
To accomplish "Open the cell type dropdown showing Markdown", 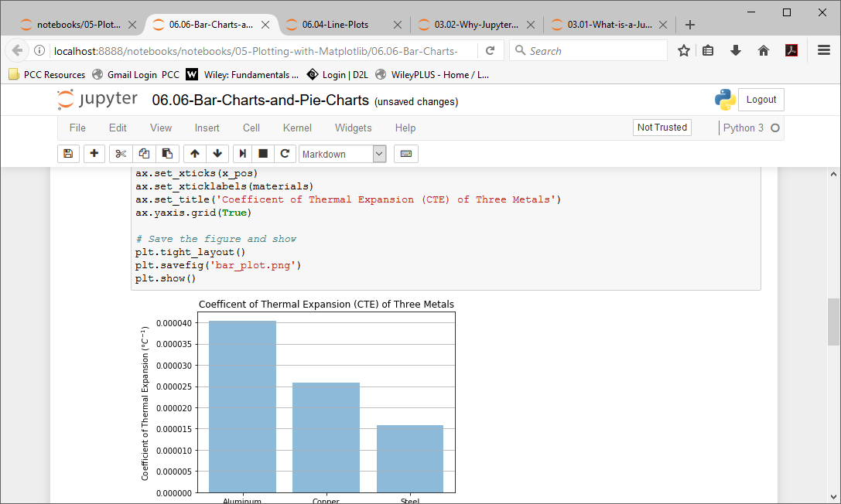I will (x=343, y=153).
